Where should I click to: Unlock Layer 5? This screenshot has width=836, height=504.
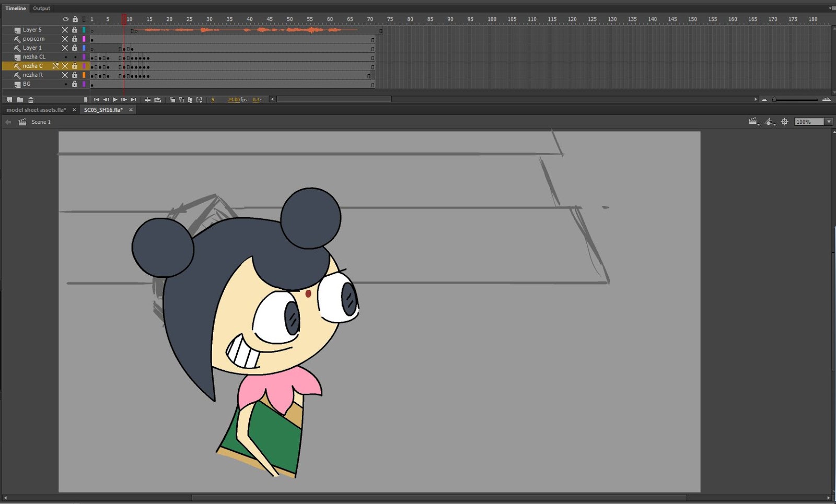pos(75,30)
